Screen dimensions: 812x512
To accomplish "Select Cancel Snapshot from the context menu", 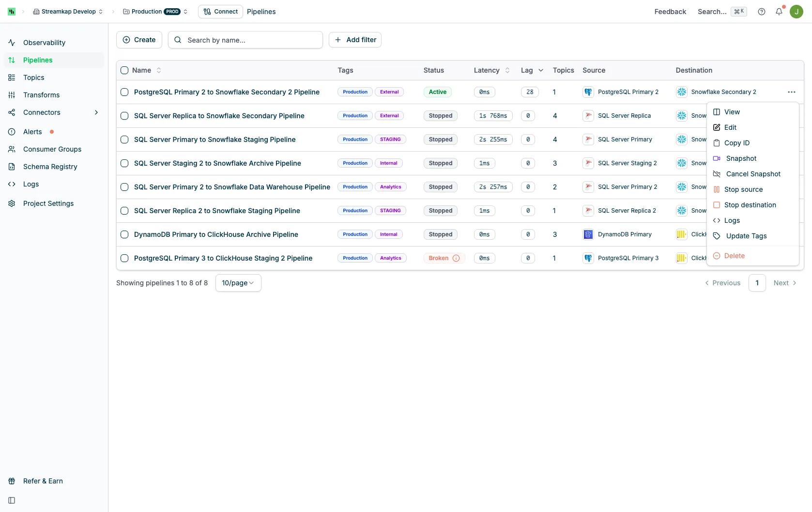I will click(x=752, y=174).
